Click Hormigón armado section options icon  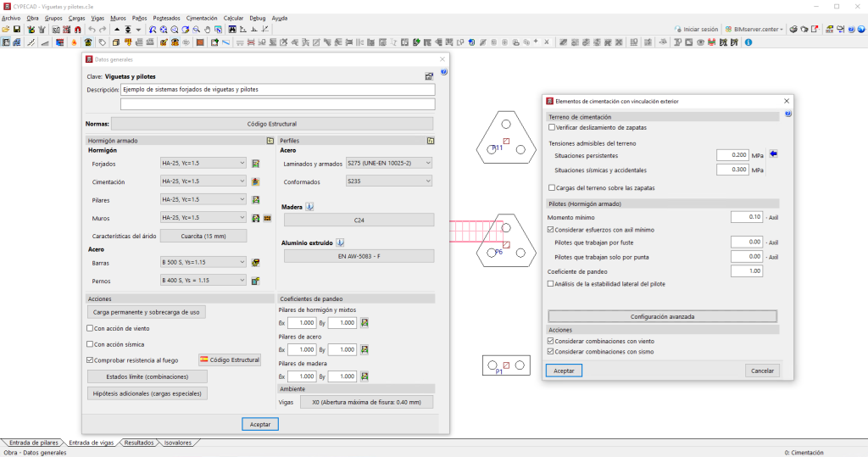coord(270,141)
